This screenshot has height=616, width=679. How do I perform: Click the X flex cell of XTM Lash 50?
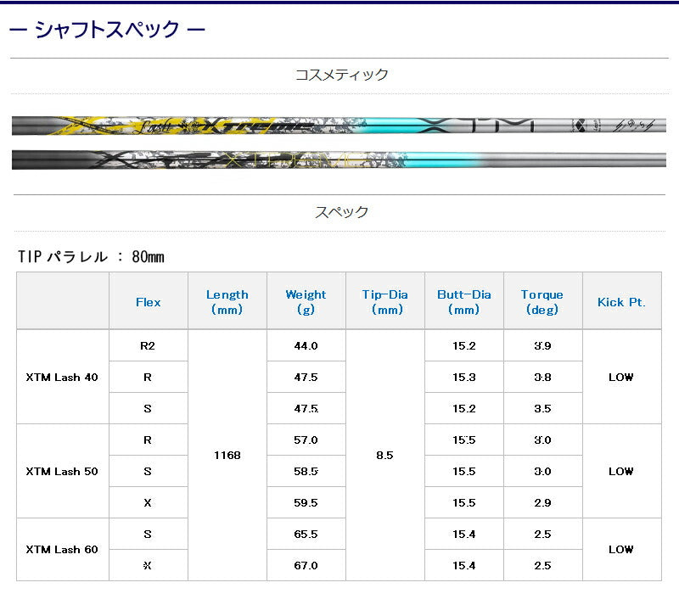(x=148, y=502)
